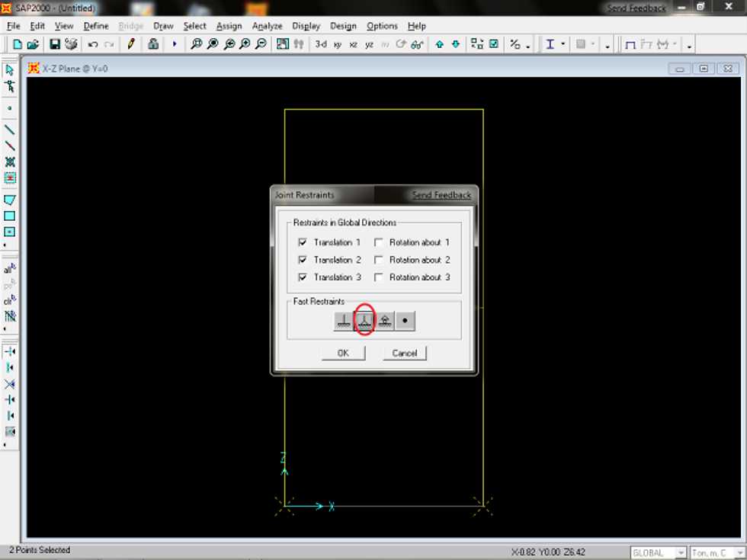
Task: Select the pointer tool in left toolbar
Action: click(x=9, y=70)
